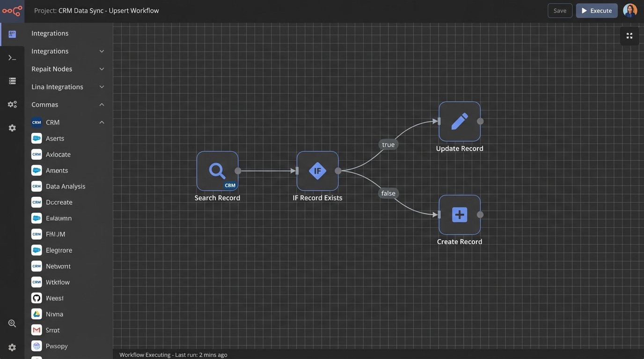
Task: Click the n8n logo at top left
Action: [12, 11]
